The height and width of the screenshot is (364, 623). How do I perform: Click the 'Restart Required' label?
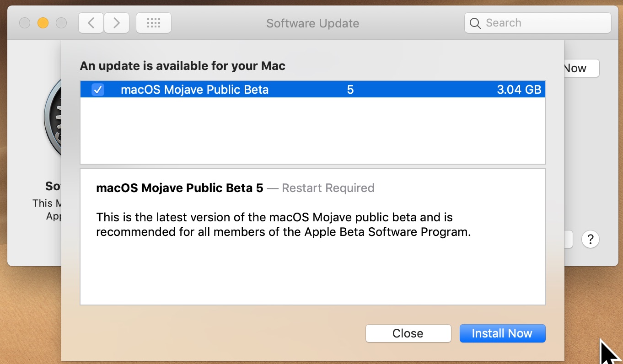tap(328, 188)
